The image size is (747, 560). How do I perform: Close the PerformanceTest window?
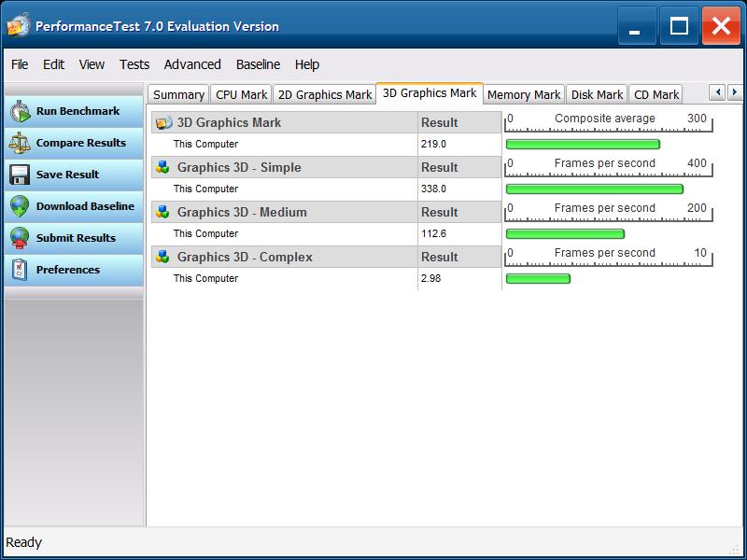[721, 26]
